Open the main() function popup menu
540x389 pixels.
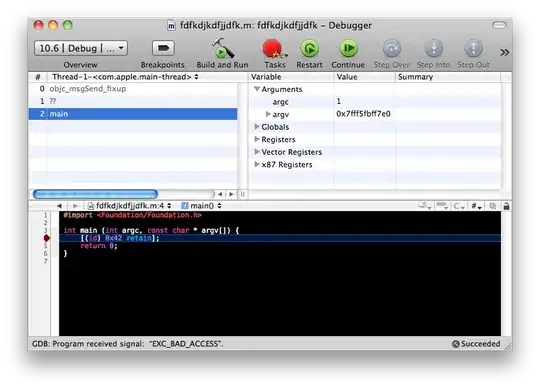[x=201, y=206]
